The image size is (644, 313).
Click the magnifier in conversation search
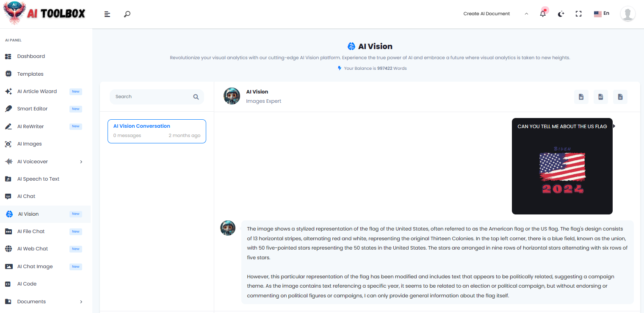click(x=196, y=97)
